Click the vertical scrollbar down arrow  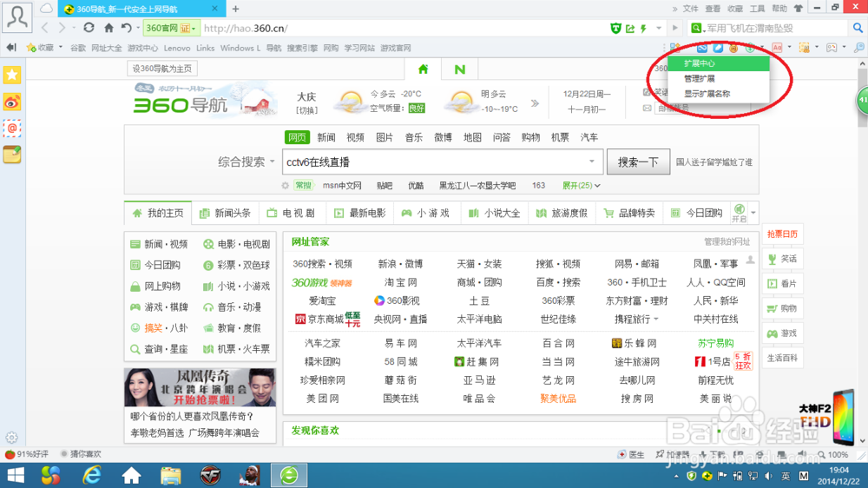pos(863,441)
